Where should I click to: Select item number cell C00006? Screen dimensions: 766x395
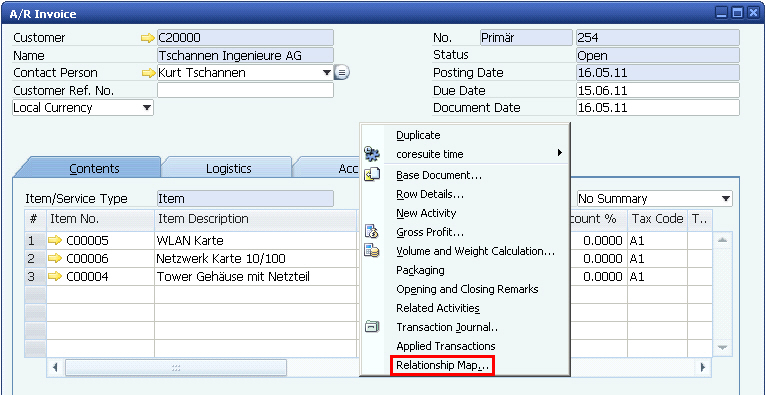tap(100, 258)
